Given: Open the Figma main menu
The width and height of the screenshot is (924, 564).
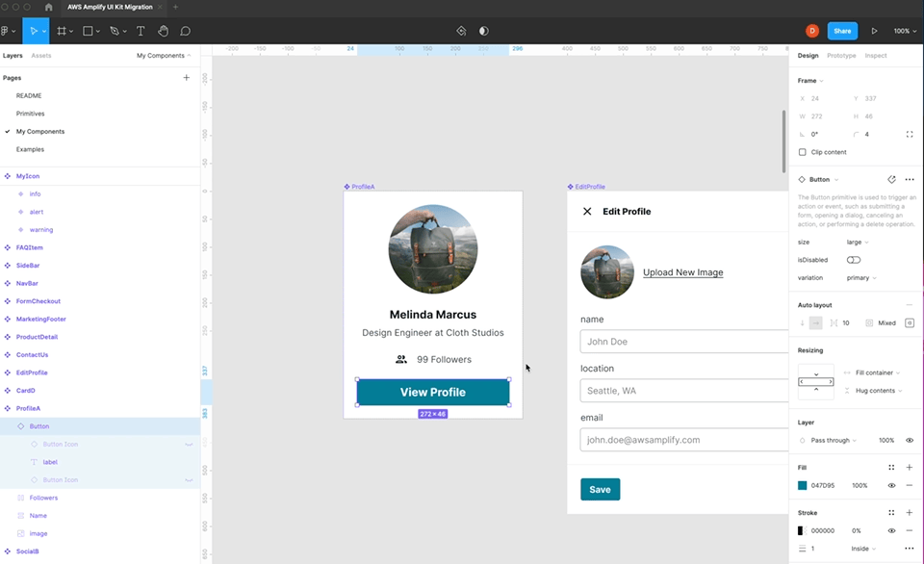Looking at the screenshot, I should [x=10, y=30].
